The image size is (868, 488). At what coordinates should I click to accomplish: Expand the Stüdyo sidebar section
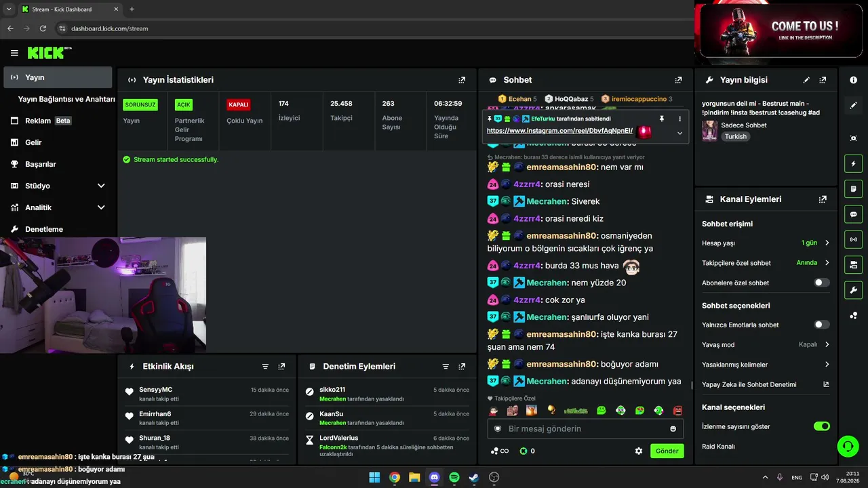pos(101,186)
